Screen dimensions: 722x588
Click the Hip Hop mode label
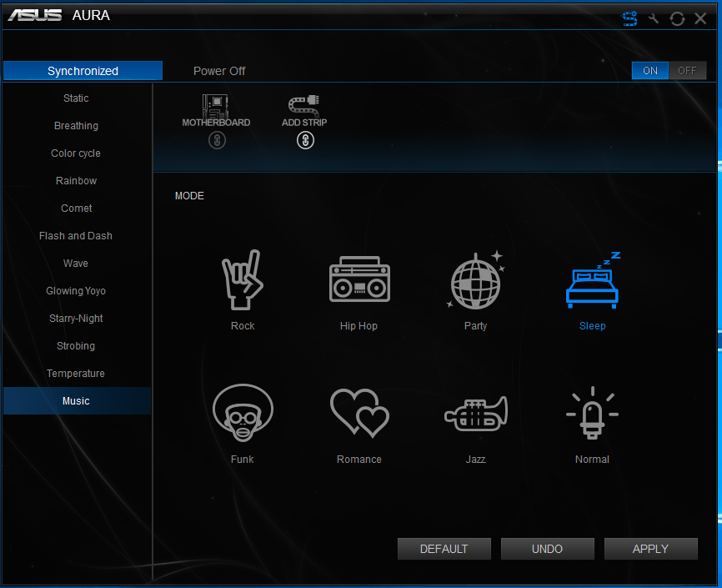pos(358,326)
